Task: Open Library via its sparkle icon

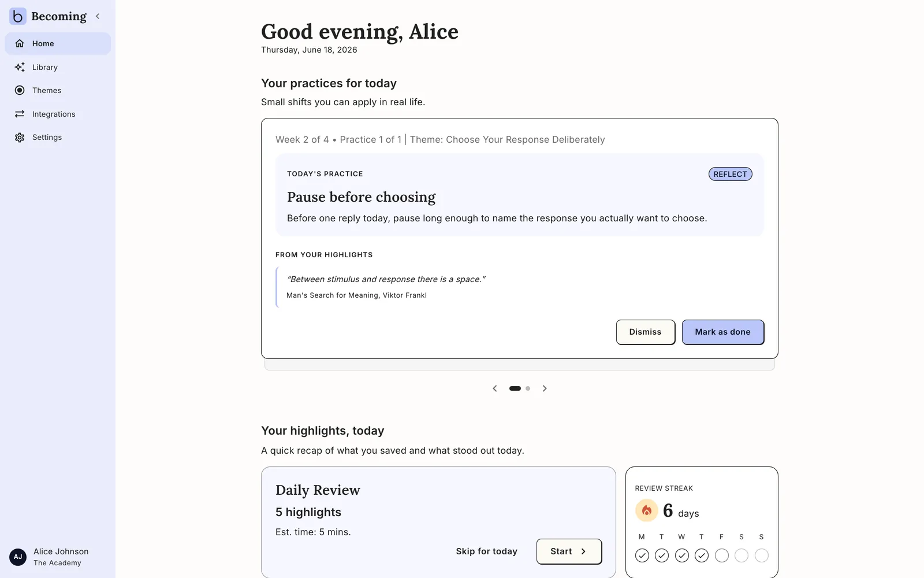Action: pos(20,67)
